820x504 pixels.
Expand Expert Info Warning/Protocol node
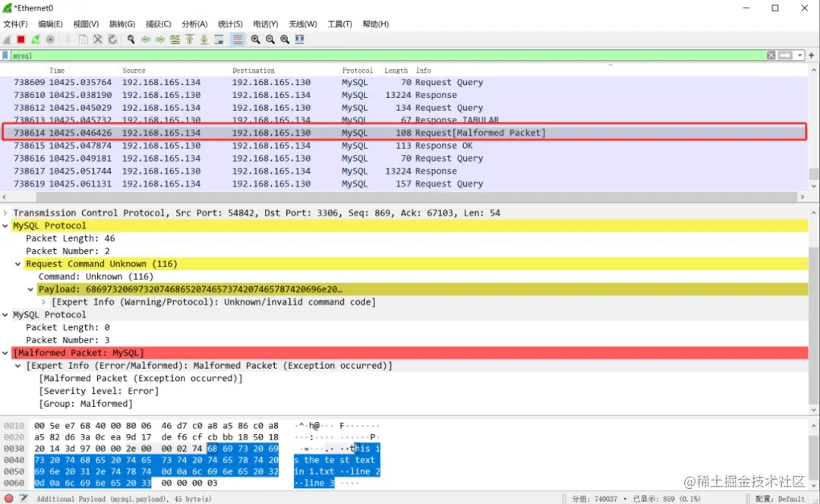[x=43, y=302]
